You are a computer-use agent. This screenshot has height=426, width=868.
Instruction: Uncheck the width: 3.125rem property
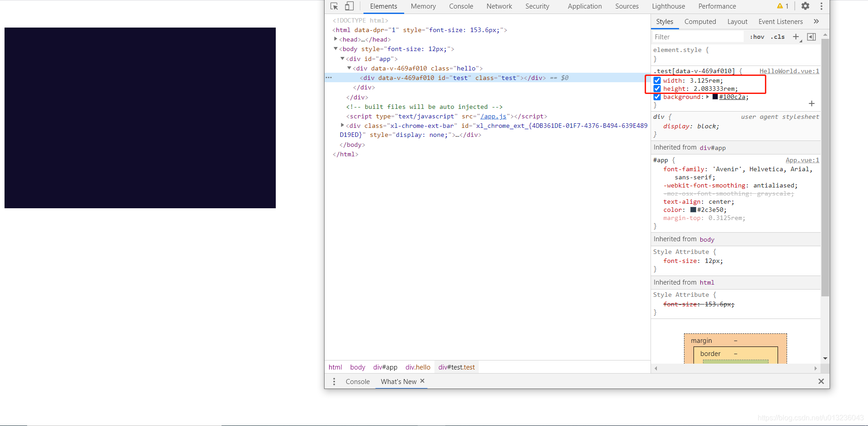click(x=657, y=80)
